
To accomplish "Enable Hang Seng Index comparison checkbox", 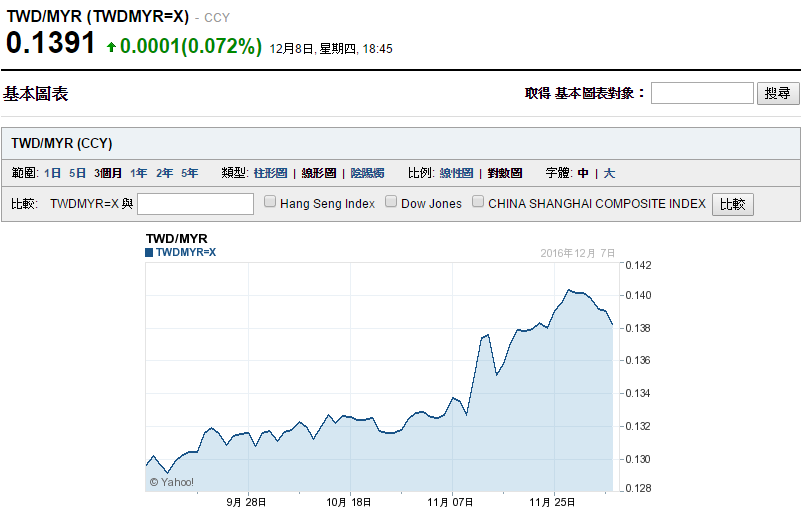I will pyautogui.click(x=271, y=202).
